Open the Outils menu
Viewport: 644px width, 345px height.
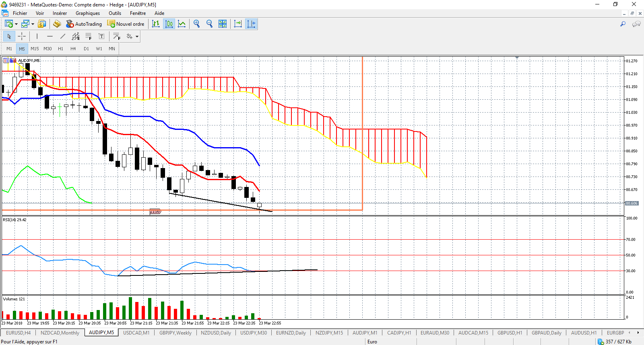(115, 13)
